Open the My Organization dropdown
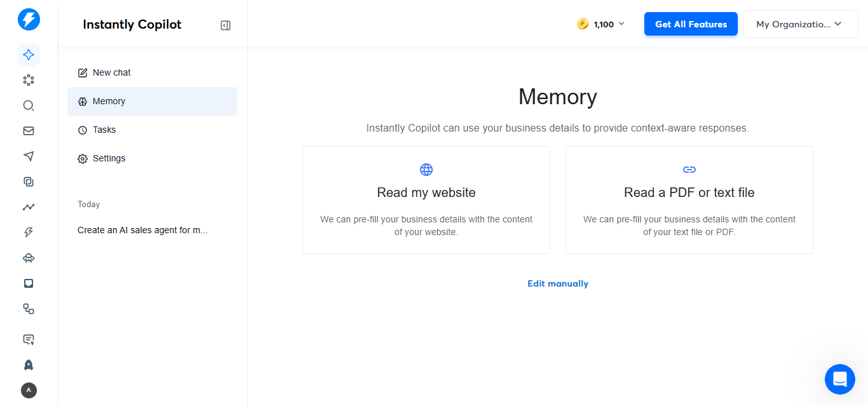The width and height of the screenshot is (868, 406). click(801, 24)
